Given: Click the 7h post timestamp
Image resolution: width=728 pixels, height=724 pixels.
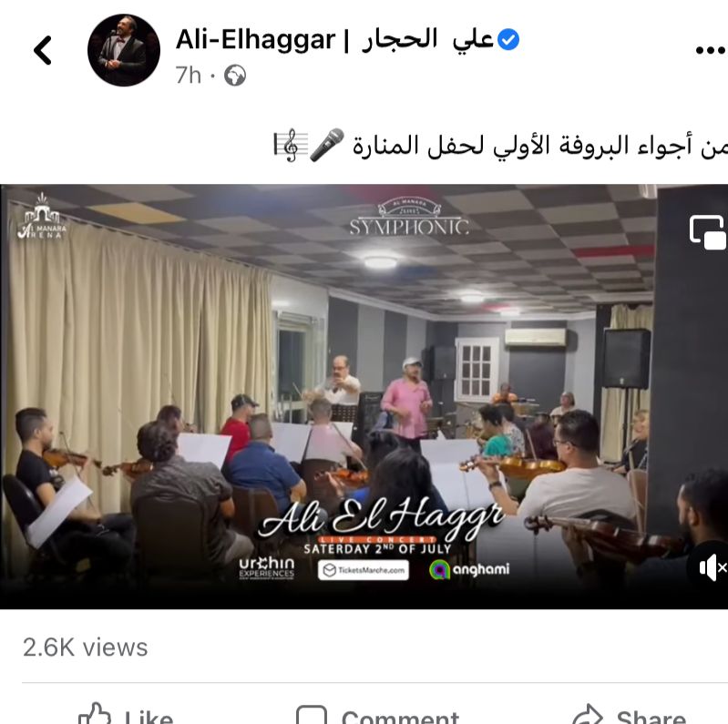Looking at the screenshot, I should click(189, 76).
